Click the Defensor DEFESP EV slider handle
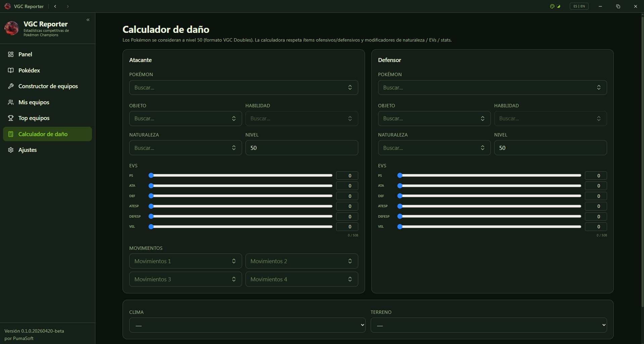Screen dimensions: 644x344 coord(400,216)
